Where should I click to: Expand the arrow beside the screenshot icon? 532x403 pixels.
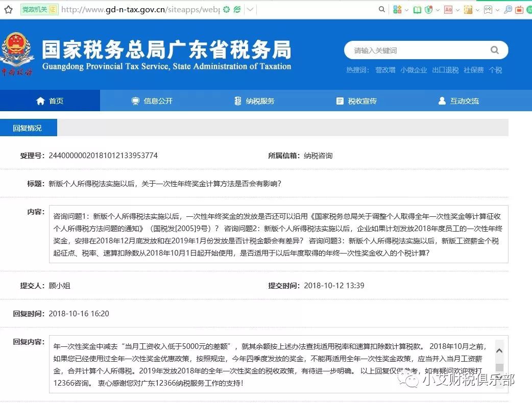pyautogui.click(x=478, y=10)
